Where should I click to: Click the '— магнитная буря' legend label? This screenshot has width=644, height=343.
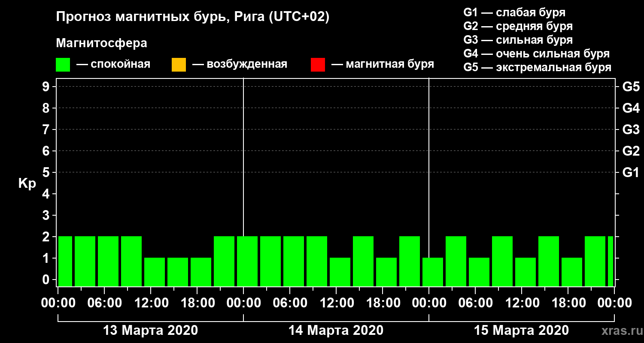(383, 65)
